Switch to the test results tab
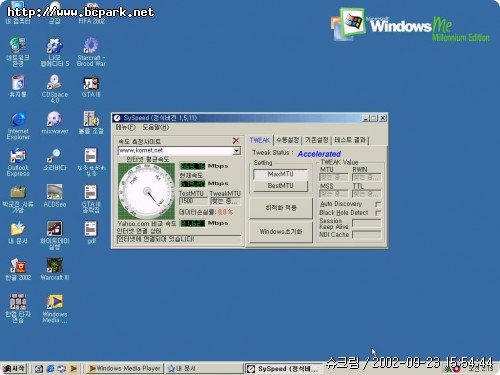Image resolution: width=500 pixels, height=375 pixels. [350, 140]
